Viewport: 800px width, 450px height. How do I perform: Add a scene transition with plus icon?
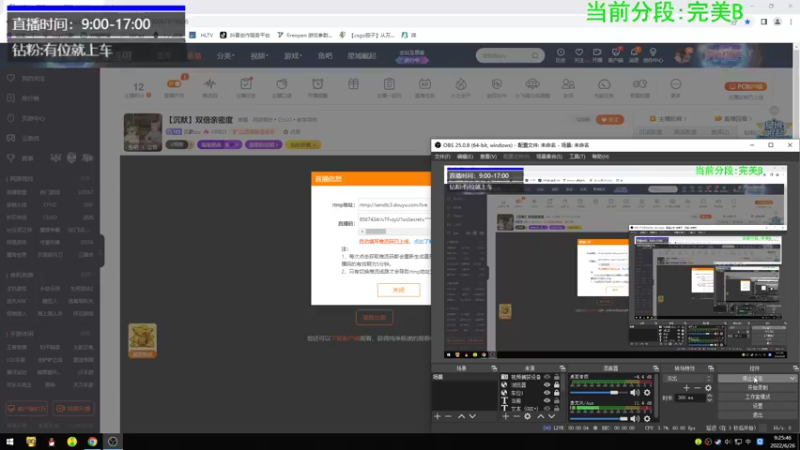pyautogui.click(x=686, y=388)
